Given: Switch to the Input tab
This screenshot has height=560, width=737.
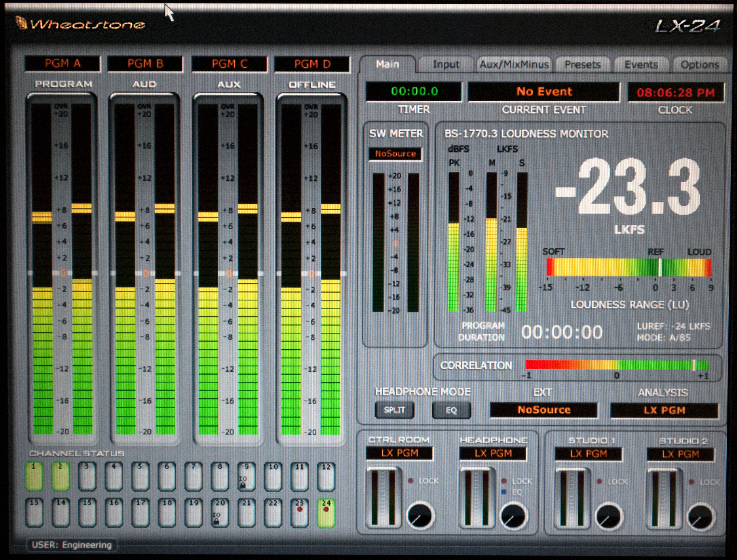Looking at the screenshot, I should [x=446, y=64].
